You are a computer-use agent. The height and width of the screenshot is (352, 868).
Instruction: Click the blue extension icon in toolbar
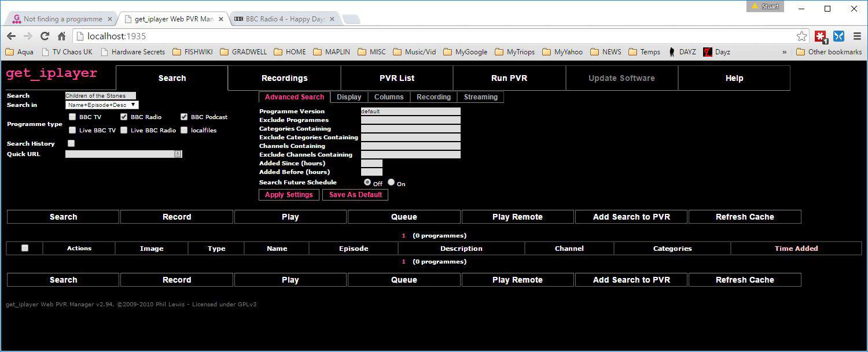click(x=838, y=36)
